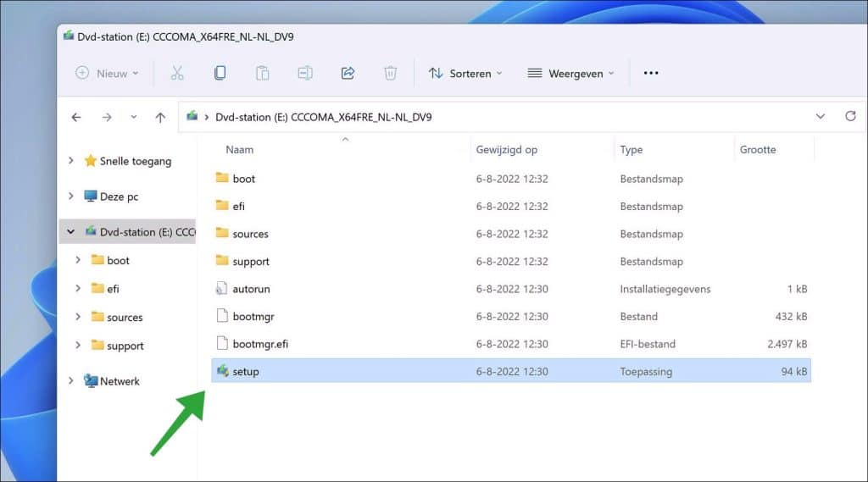Expand Netwerk in navigation pane
This screenshot has width=868, height=482.
pyautogui.click(x=71, y=380)
